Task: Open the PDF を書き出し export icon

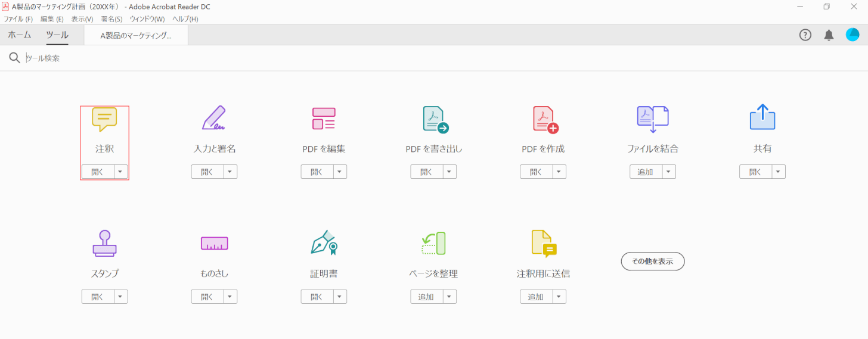Action: pos(435,119)
